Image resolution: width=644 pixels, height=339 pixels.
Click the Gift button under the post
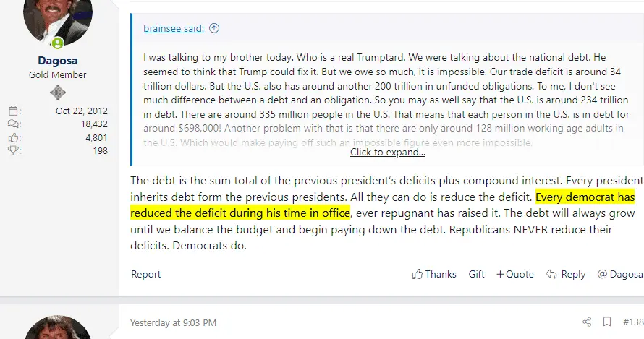point(476,275)
